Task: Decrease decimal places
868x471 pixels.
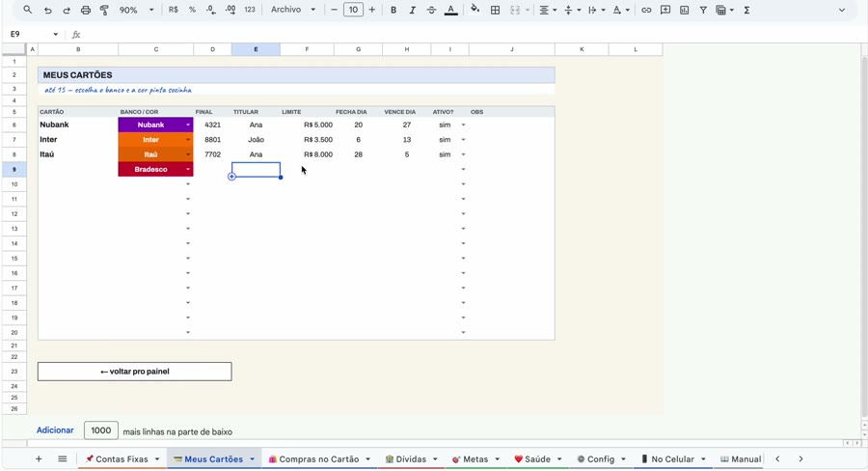Action: [x=211, y=10]
